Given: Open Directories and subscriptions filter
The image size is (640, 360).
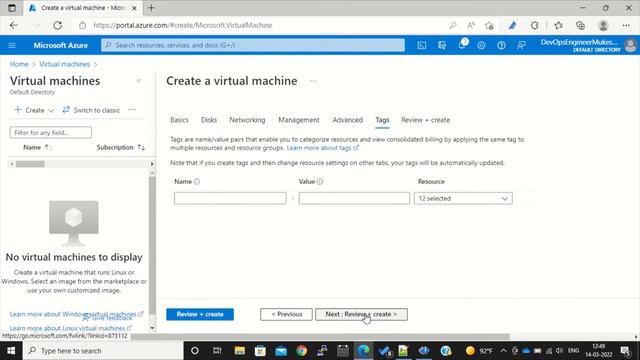Looking at the screenshot, I should click(442, 45).
